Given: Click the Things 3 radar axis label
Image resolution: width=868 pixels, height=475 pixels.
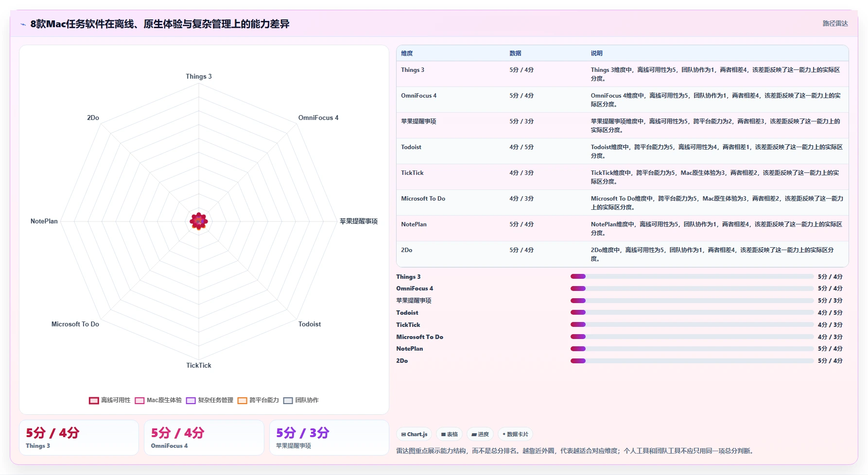Looking at the screenshot, I should (199, 76).
